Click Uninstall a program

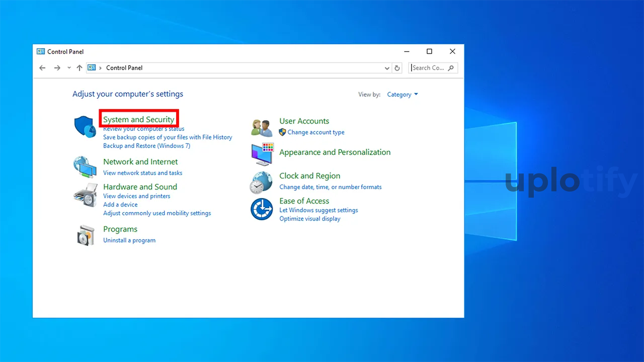coord(129,240)
